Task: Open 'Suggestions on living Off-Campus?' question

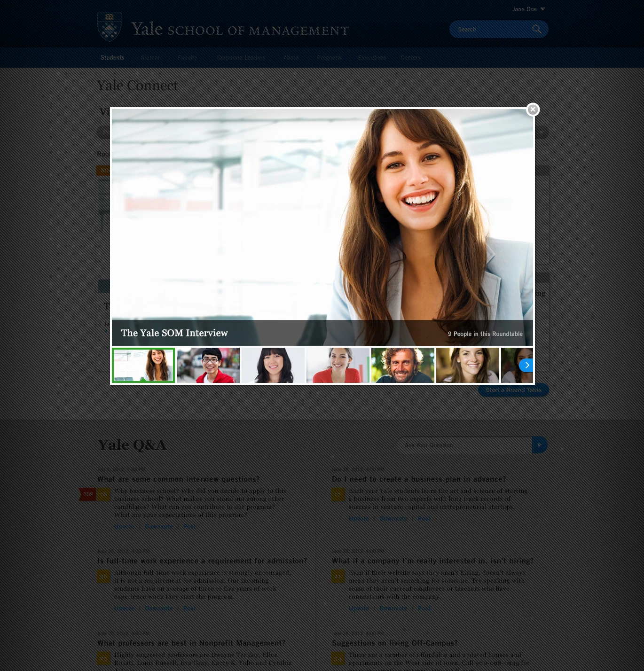Action: tap(395, 643)
